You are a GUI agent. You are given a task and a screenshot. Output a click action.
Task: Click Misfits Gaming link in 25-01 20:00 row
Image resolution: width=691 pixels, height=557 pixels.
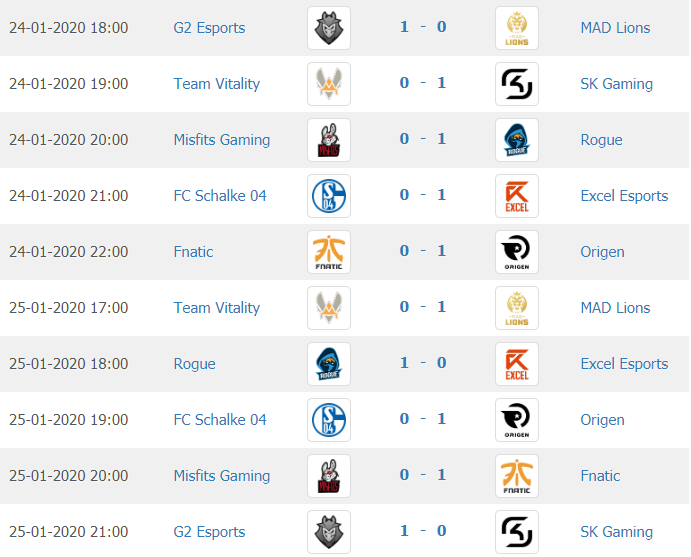[x=222, y=476]
